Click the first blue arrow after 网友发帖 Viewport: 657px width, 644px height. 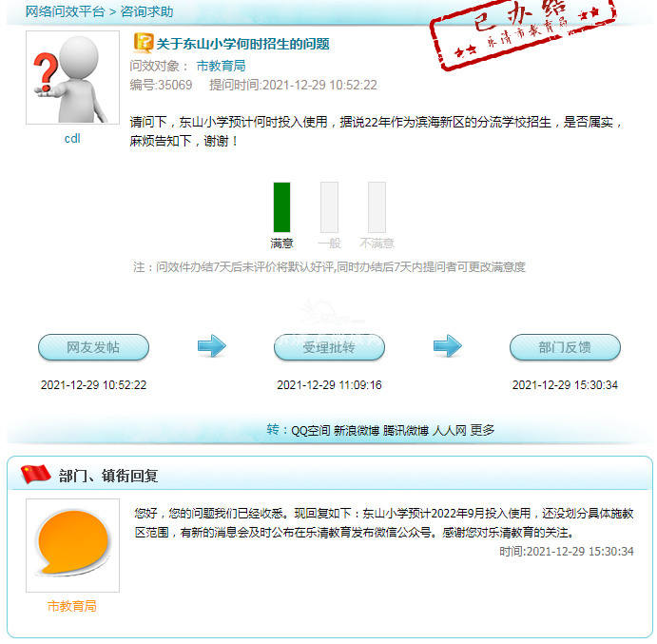pyautogui.click(x=212, y=346)
